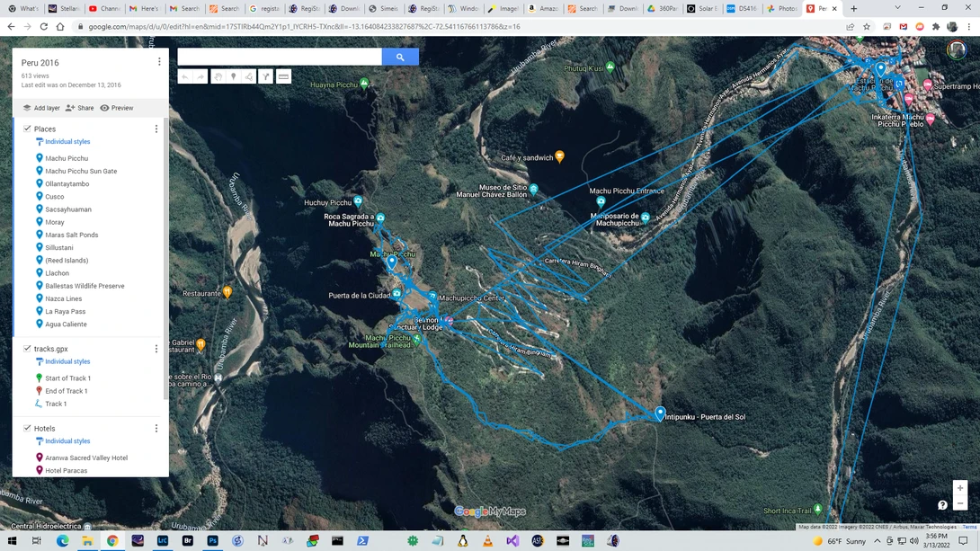
Task: Click the Share button
Action: click(79, 108)
